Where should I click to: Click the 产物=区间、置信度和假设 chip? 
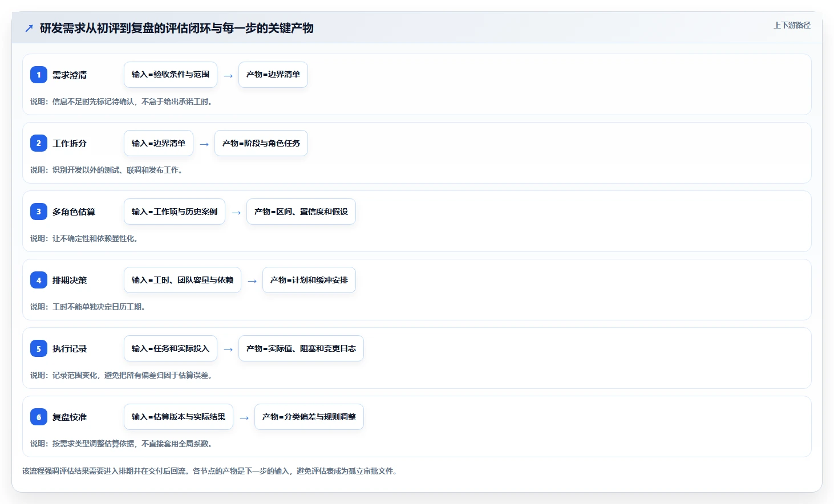tap(301, 212)
